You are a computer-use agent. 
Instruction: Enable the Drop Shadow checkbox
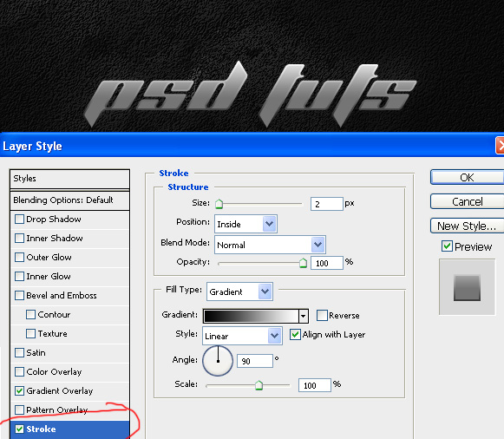coord(19,219)
